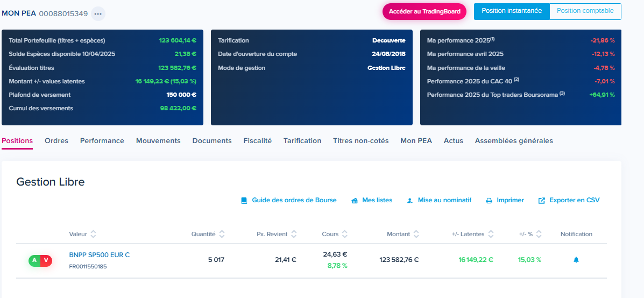The width and height of the screenshot is (644, 298).
Task: Click CAC 40 performance -7,01 %
Action: click(605, 81)
